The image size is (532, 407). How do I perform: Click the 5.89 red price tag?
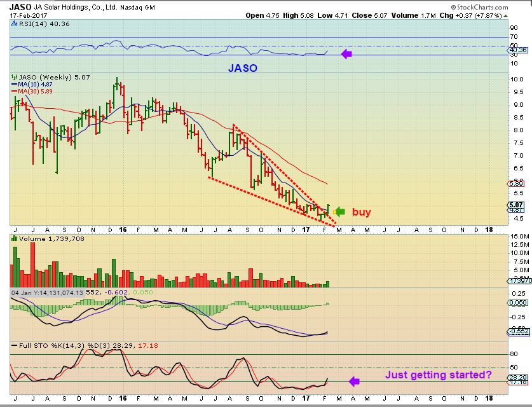click(515, 184)
